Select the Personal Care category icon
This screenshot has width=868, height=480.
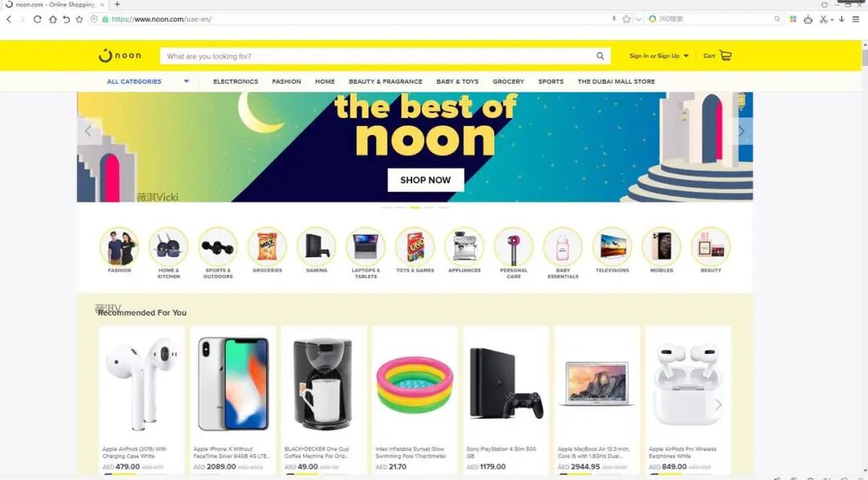513,246
